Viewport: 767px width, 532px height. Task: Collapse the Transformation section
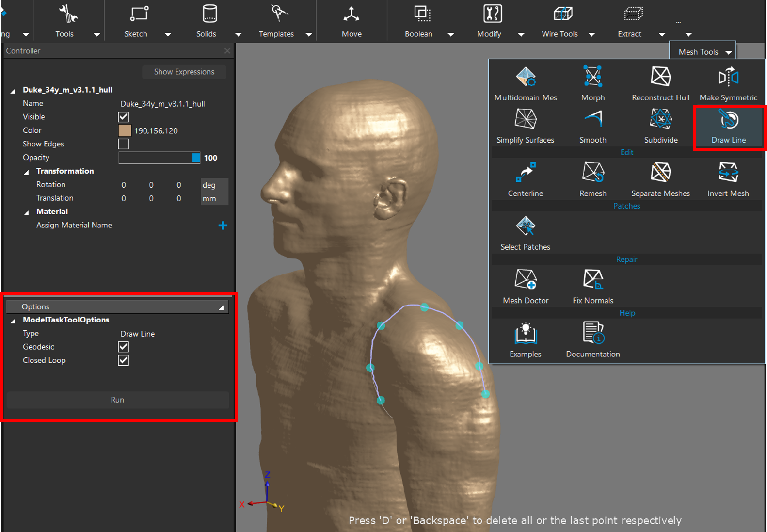point(27,172)
